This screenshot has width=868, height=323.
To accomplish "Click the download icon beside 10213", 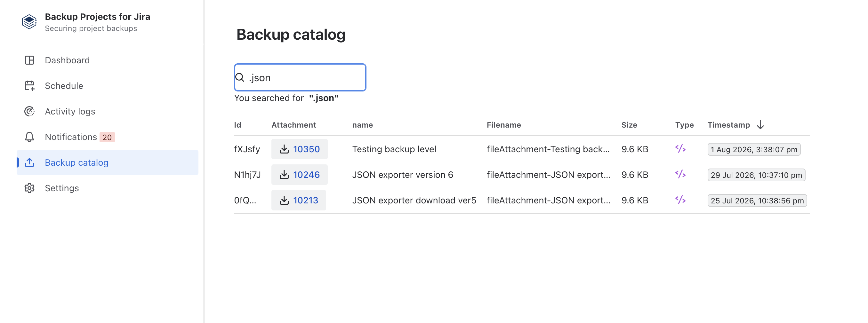I will (x=284, y=200).
